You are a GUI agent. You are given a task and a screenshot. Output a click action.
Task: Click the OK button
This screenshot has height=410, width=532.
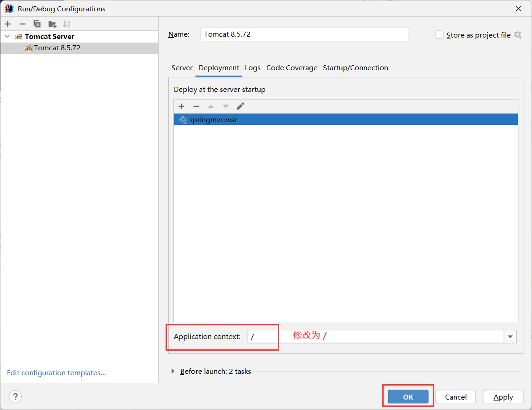click(x=408, y=396)
